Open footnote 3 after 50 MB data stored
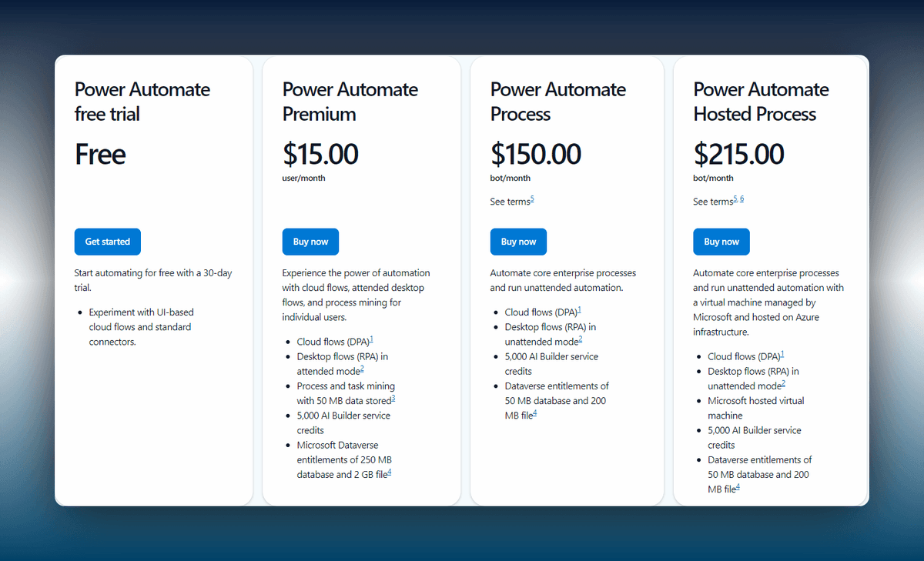The width and height of the screenshot is (924, 561). click(x=393, y=398)
